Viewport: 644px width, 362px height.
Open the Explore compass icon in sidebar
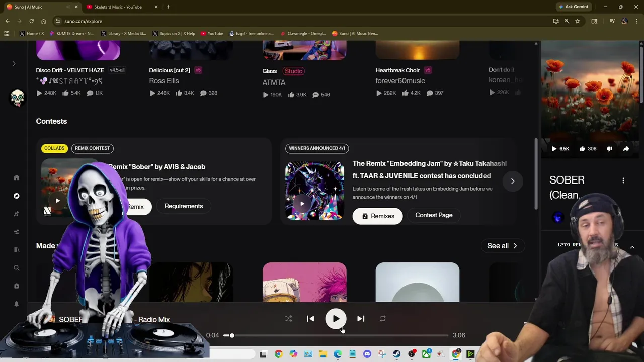pos(16,196)
